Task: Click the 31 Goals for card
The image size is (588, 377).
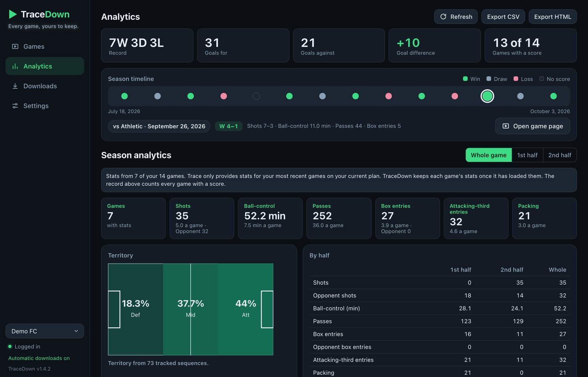Action: [243, 45]
